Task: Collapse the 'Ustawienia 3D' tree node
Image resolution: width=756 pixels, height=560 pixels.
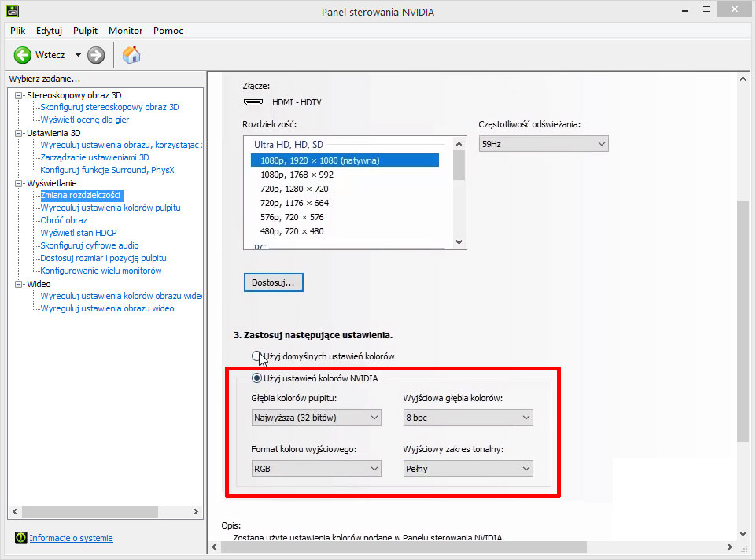Action: tap(18, 133)
